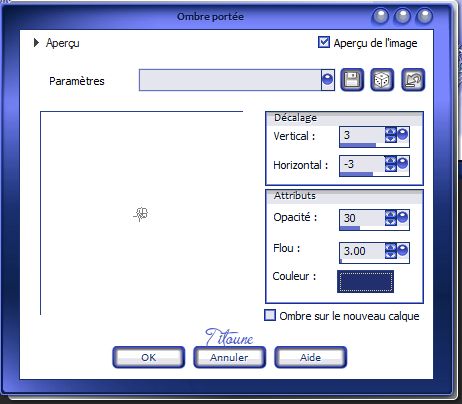Viewport: 462px width, 404px height.
Task: Toggle the Aperçu de l'image checkbox
Action: coord(324,42)
